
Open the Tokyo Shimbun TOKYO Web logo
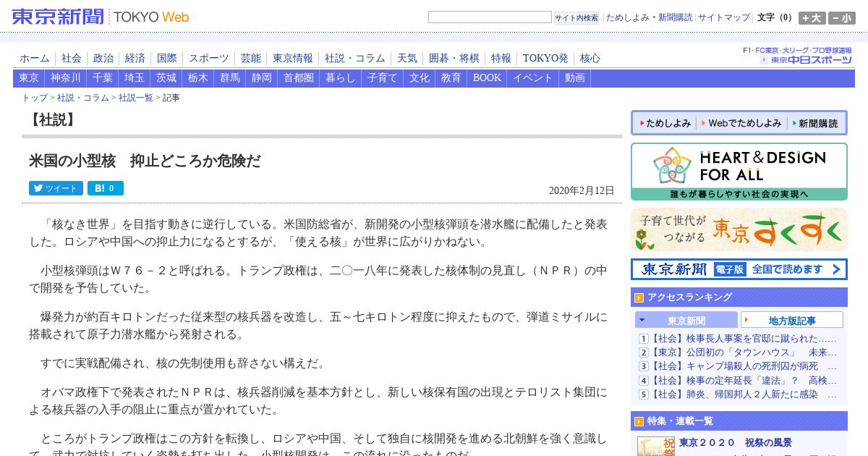pos(101,17)
